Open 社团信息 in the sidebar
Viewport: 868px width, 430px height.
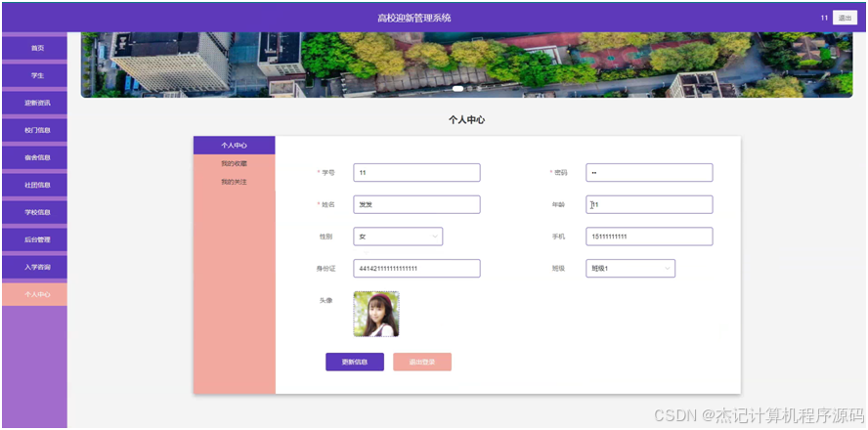pos(35,185)
